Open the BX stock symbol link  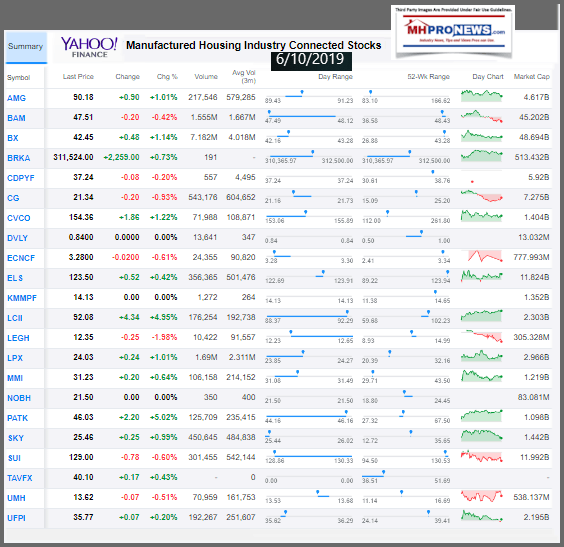tap(13, 138)
